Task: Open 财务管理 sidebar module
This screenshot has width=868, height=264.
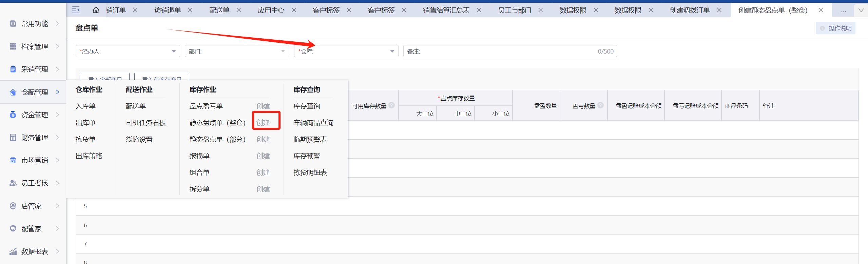Action: point(34,138)
